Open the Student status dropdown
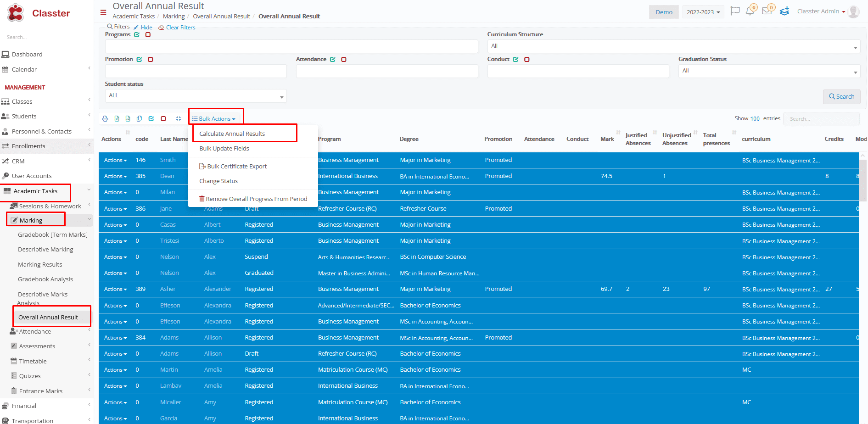 coord(196,95)
